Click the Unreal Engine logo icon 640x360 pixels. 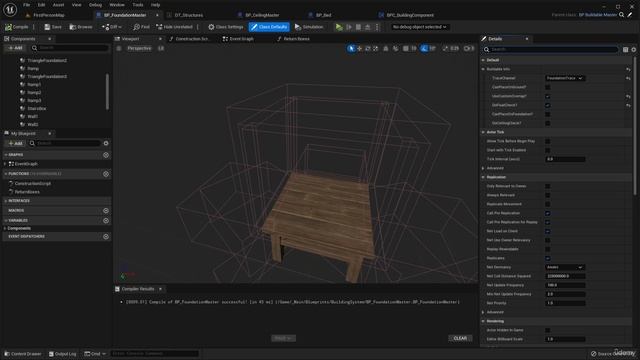tap(10, 9)
